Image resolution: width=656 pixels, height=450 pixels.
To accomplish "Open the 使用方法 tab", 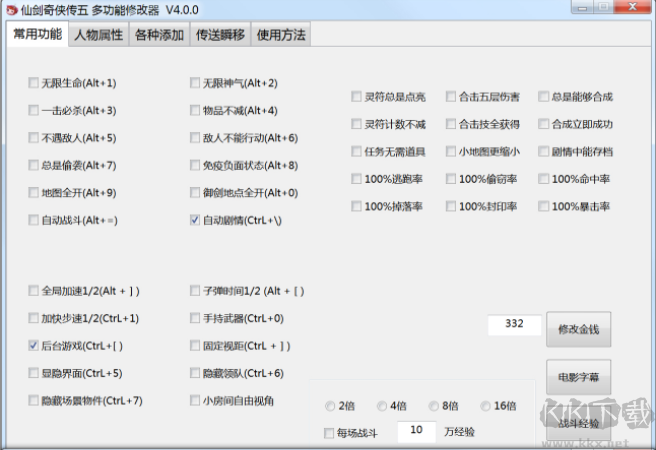I will [281, 34].
